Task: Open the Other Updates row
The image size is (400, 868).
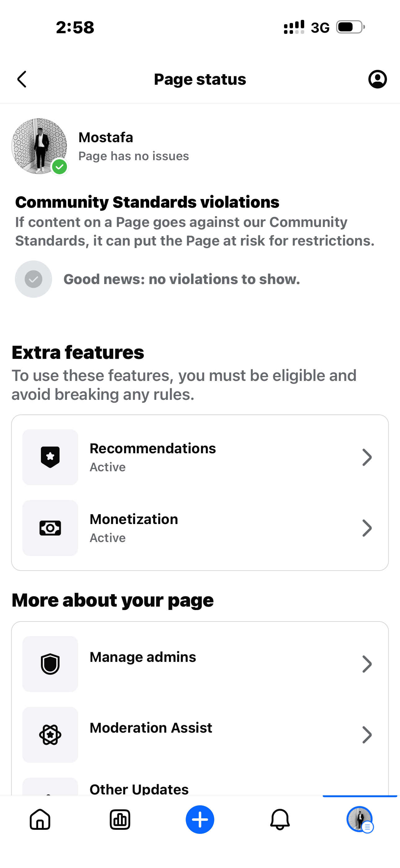Action: [x=139, y=789]
